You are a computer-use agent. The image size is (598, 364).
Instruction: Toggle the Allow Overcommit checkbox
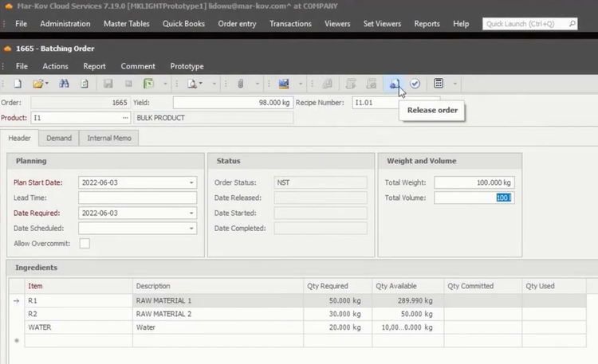85,244
